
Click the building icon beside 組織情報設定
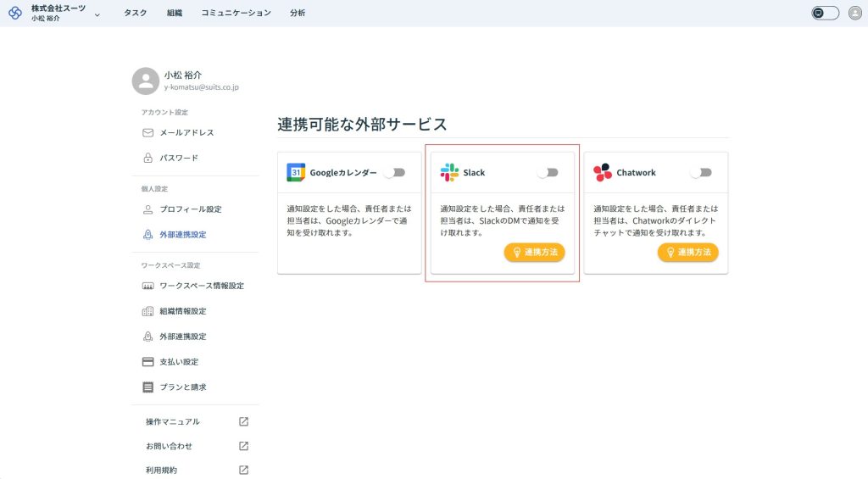coord(147,311)
